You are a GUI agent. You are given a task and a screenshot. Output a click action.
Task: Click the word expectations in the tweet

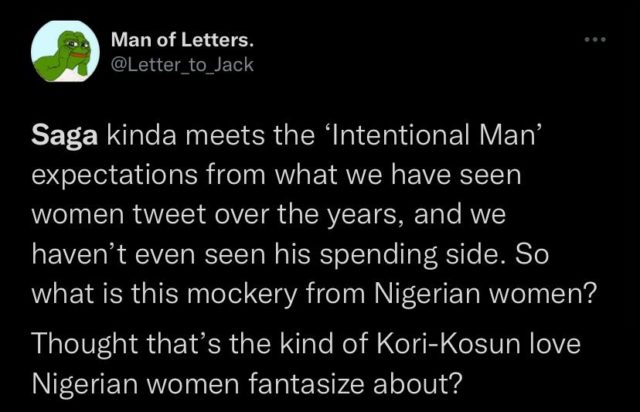(115, 176)
